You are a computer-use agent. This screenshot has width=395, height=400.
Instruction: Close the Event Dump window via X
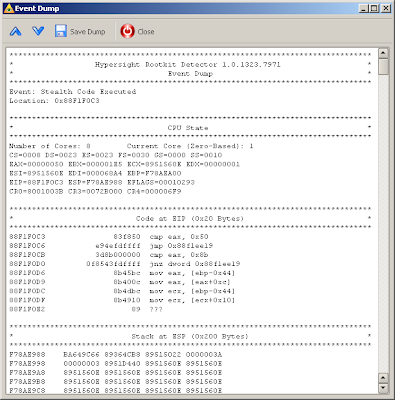pos(386,8)
